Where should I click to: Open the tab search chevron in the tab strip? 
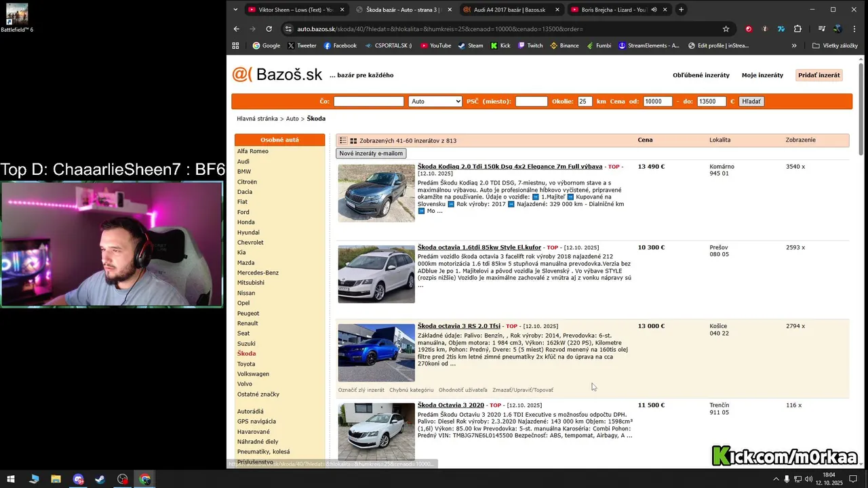(x=235, y=9)
